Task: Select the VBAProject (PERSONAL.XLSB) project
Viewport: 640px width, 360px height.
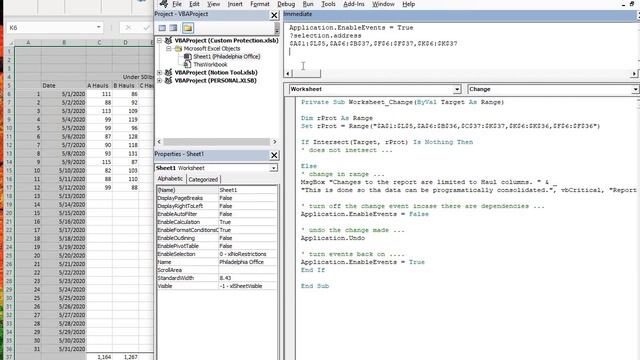Action: [216, 80]
